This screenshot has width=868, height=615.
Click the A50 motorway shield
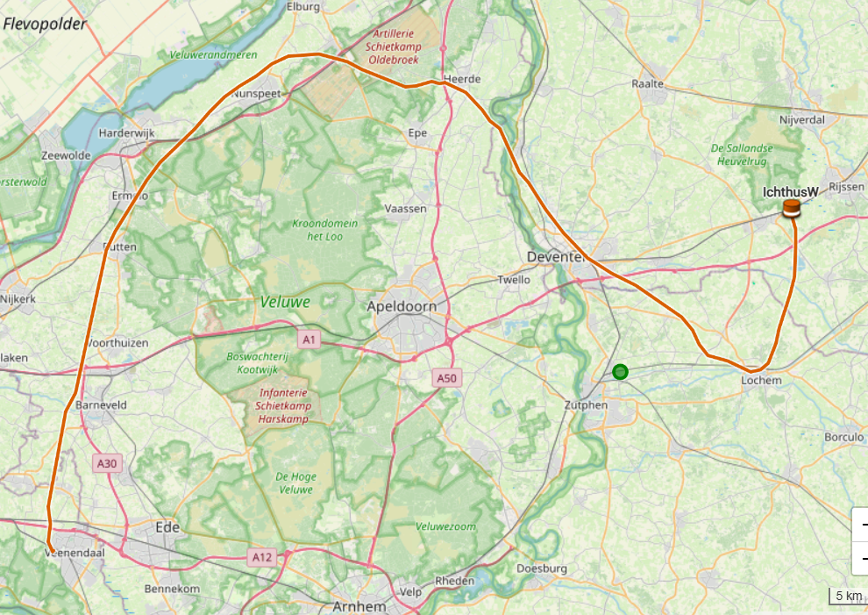tap(447, 378)
